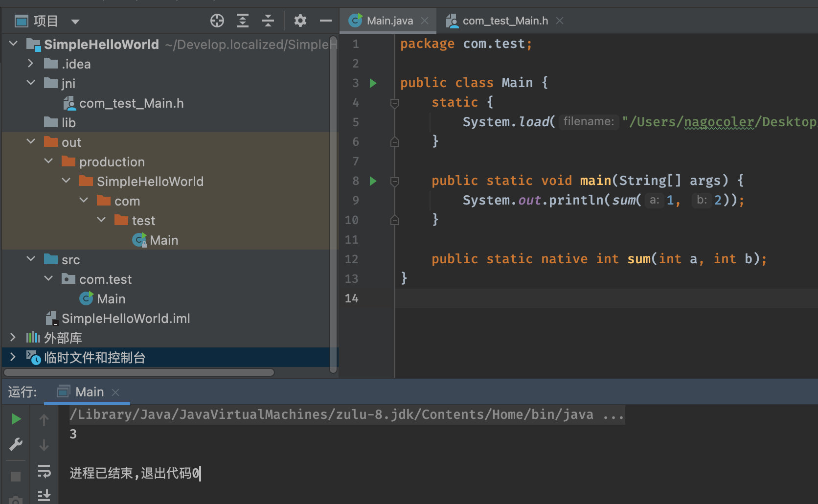Screen dimensions: 818x504
Task: Collapse the SimpleHelloWorld project root
Action: click(x=13, y=44)
